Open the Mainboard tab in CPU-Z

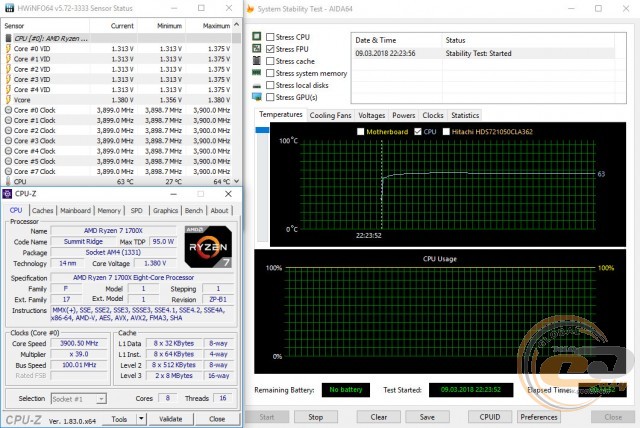[76, 211]
